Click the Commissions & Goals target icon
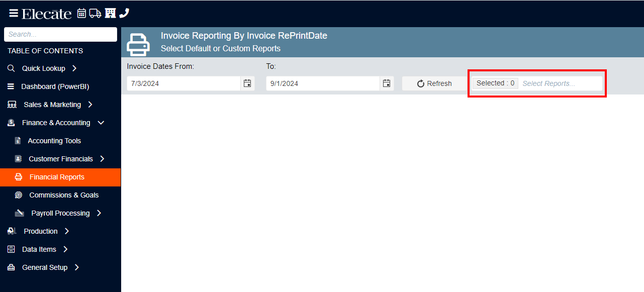 (19, 195)
